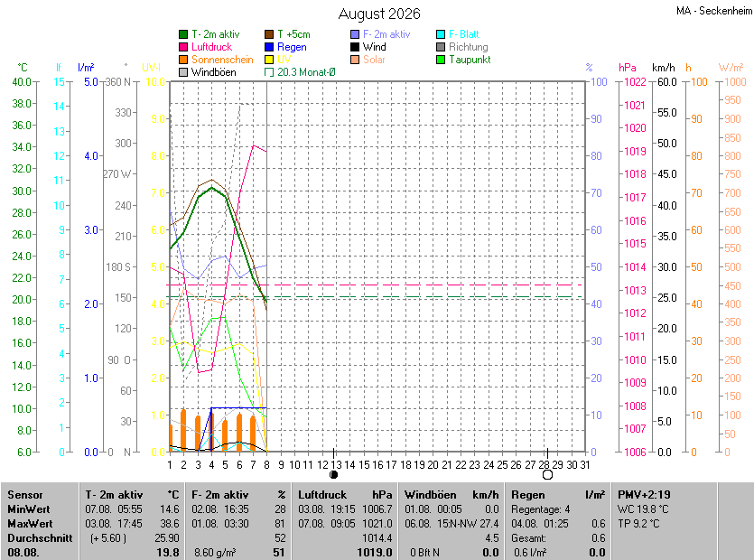754x560 pixels.
Task: Click the Taupunkt legend label
Action: pos(470,60)
